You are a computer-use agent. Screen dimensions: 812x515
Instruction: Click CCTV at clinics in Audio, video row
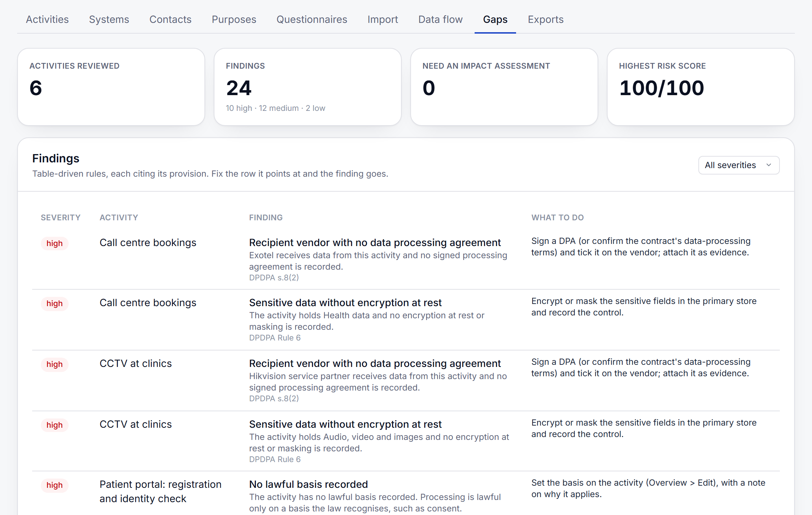tap(136, 424)
